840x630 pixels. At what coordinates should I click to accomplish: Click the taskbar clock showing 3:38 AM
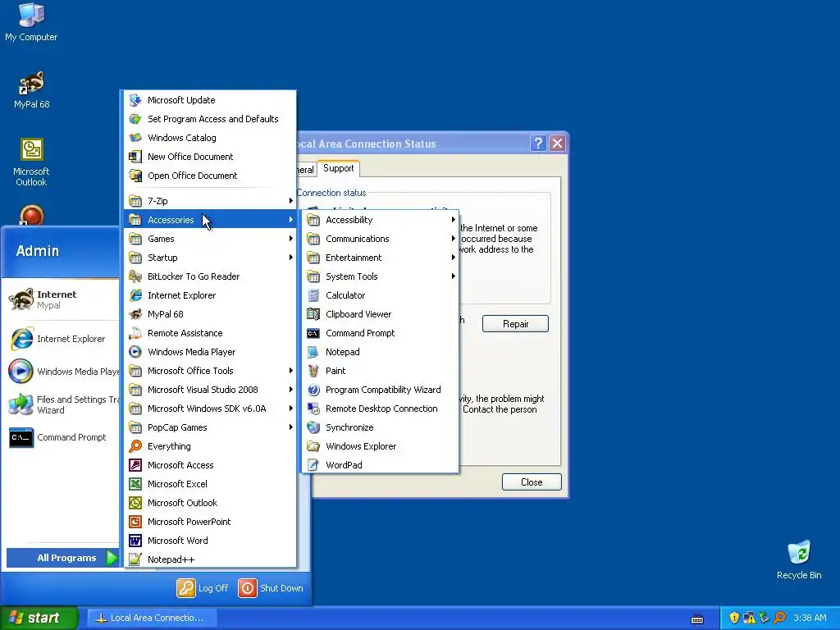(810, 618)
